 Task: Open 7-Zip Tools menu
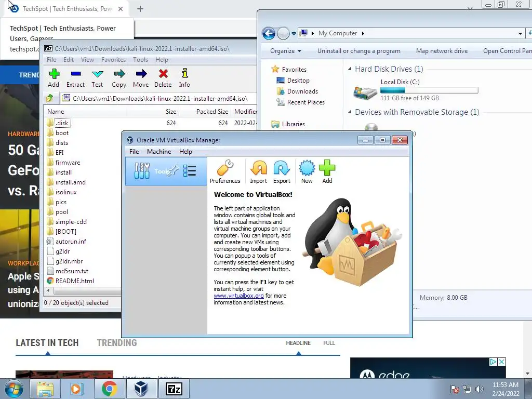pos(140,60)
